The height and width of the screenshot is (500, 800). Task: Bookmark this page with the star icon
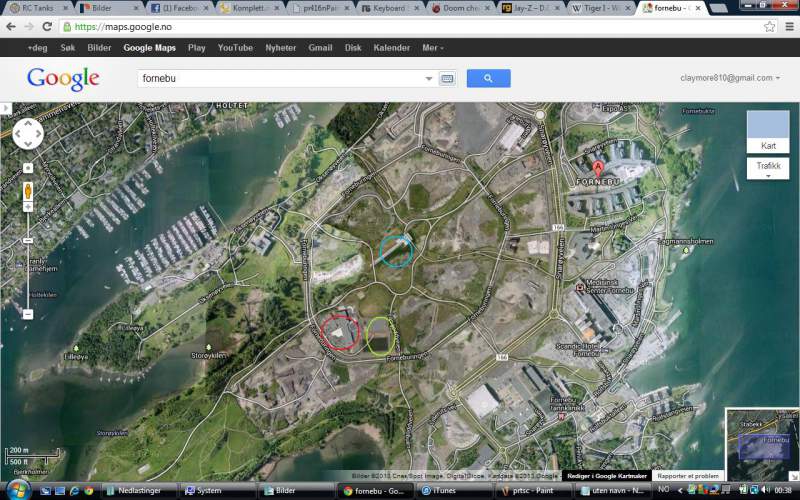[x=769, y=26]
